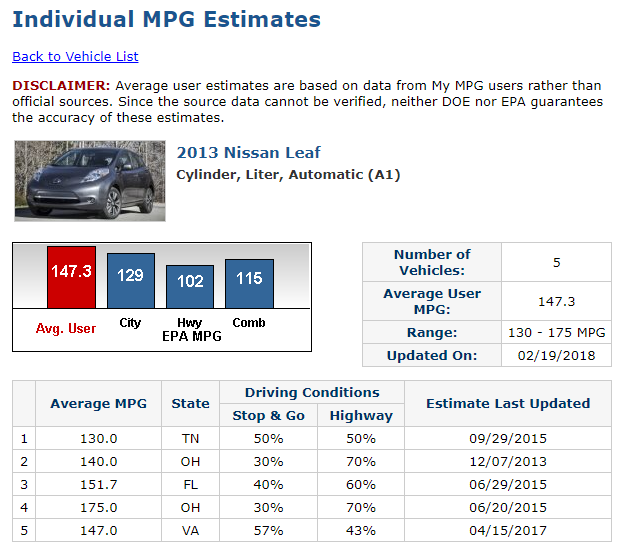Viewport: 622px width, 551px height.
Task: Select the FL state cell
Action: pyautogui.click(x=190, y=484)
